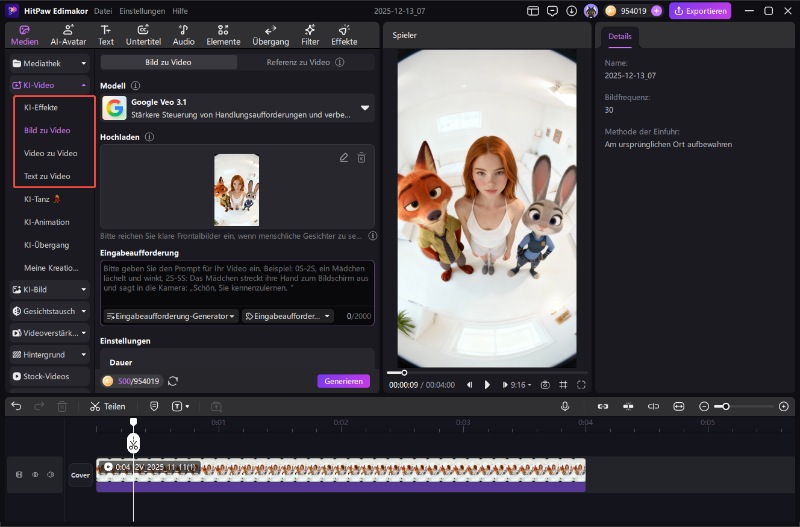
Task: Record voiceover with microphone icon
Action: pyautogui.click(x=565, y=407)
